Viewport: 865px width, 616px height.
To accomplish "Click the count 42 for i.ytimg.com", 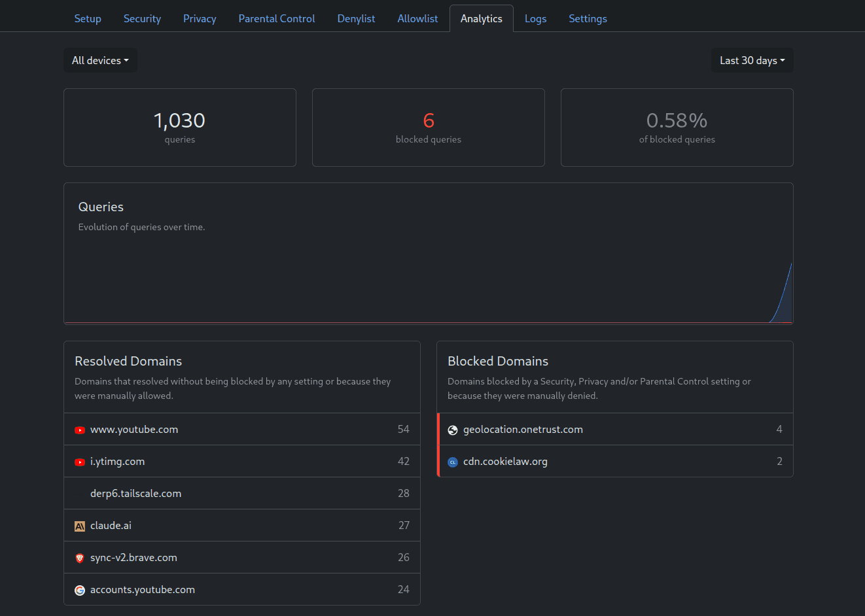I will 403,462.
